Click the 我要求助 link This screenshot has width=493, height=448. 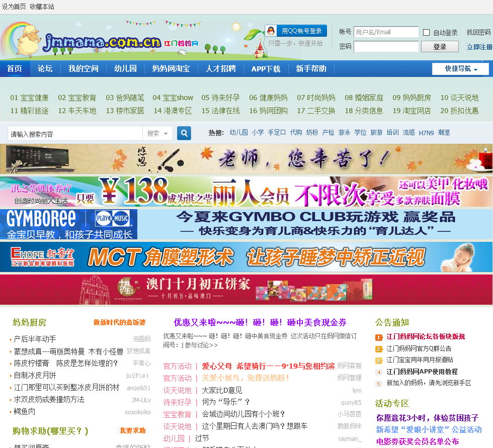[x=133, y=431]
